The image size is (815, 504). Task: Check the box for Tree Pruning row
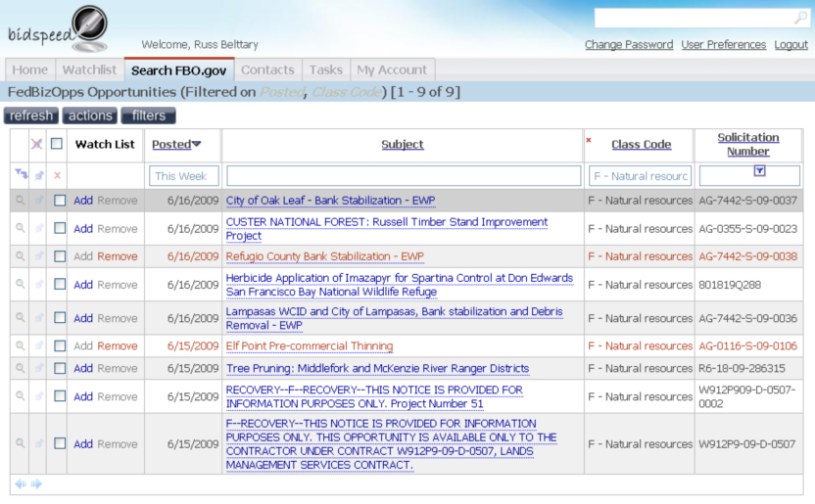(x=60, y=369)
